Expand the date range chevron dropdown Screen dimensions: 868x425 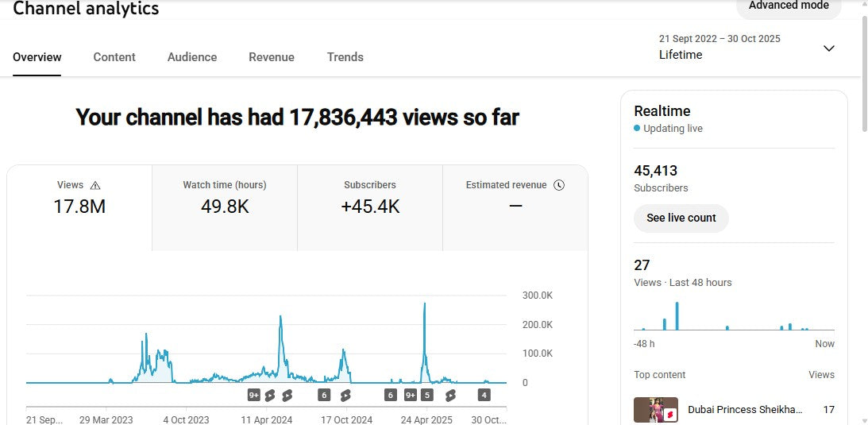point(828,48)
